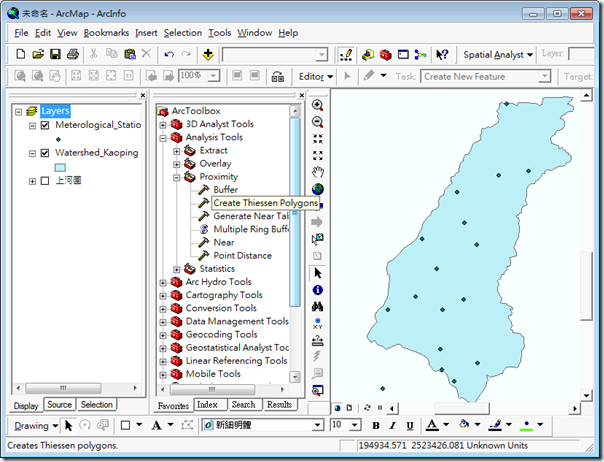604x462 pixels.
Task: Click the Watershed_Kaoping light blue symbol swatch
Action: 60,168
